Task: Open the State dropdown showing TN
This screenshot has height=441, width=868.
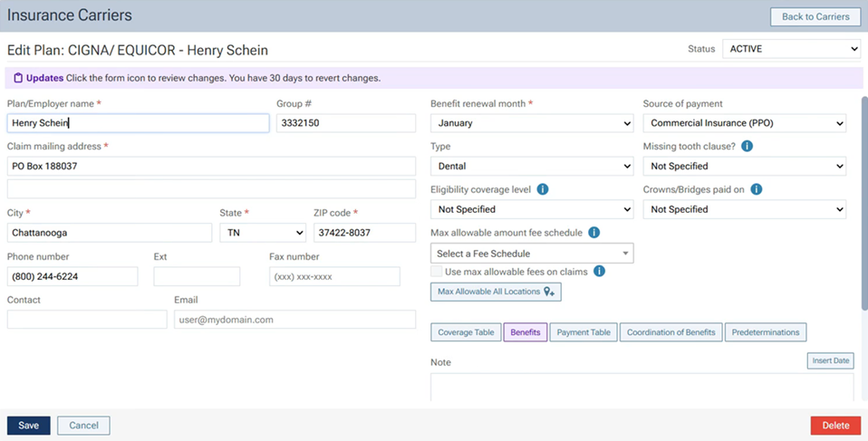Action: point(261,233)
